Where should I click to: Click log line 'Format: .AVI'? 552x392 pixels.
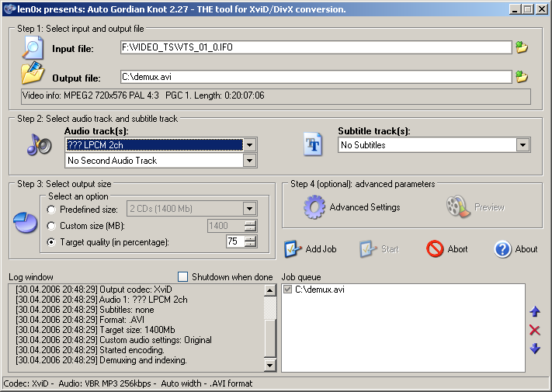pyautogui.click(x=80, y=320)
